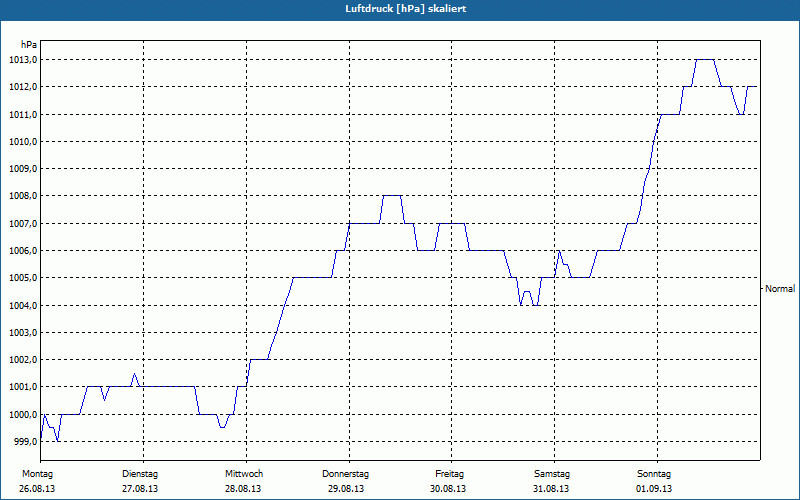Select the 999,0 axis value
The image size is (800, 500).
tap(26, 441)
